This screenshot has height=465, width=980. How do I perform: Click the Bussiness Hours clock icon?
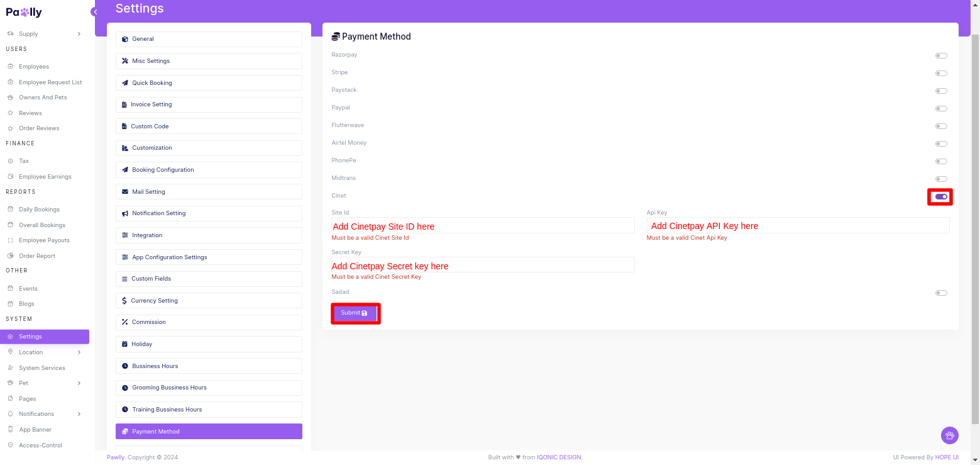click(x=125, y=366)
